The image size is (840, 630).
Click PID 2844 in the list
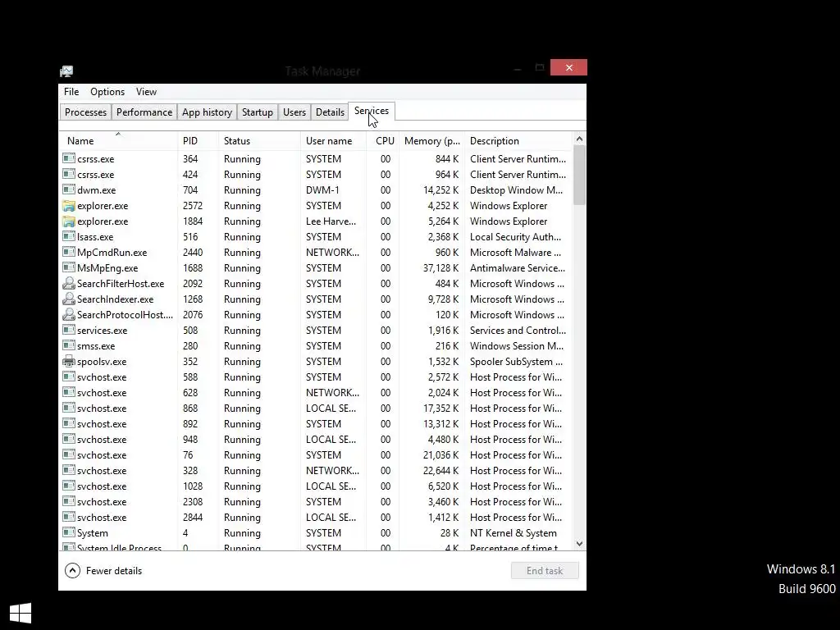point(192,518)
